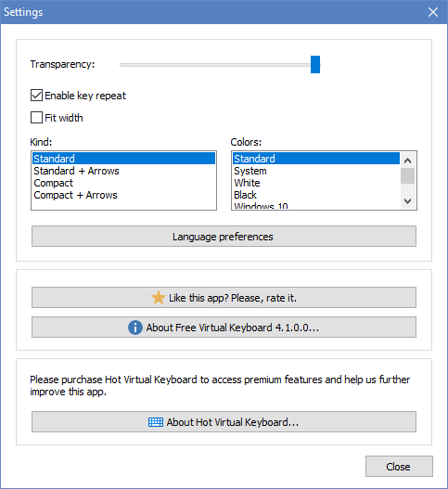Open About Free Virtual Keyboard 4.1.0.0

point(224,328)
